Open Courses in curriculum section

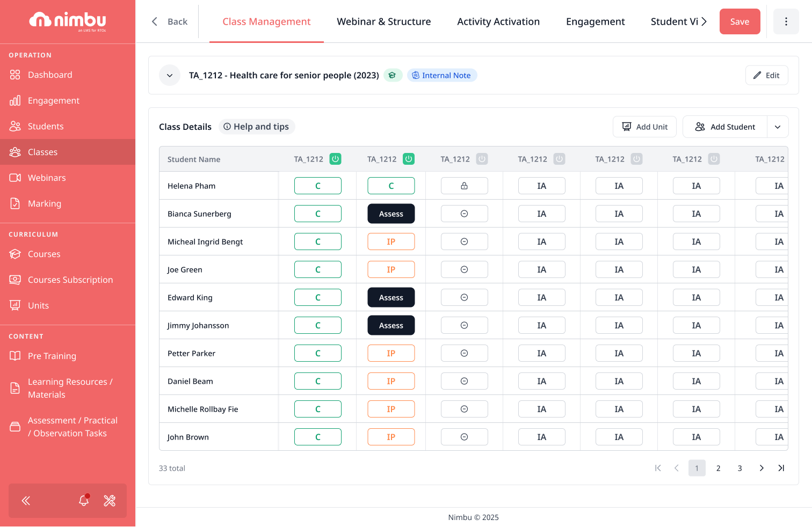(x=68, y=254)
